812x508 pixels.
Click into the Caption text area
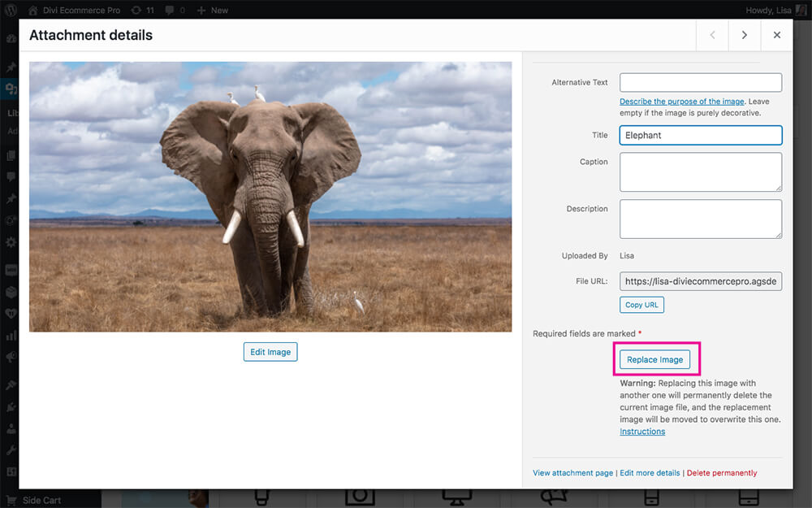point(701,172)
